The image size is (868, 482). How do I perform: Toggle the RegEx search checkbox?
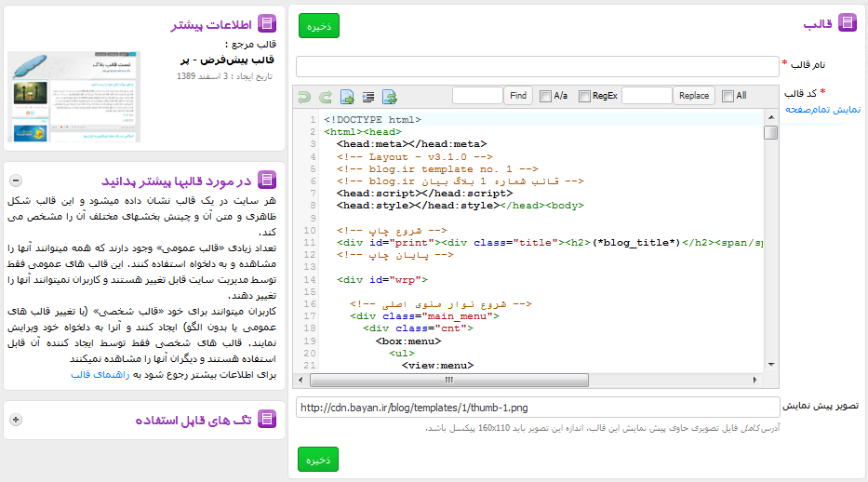[584, 96]
